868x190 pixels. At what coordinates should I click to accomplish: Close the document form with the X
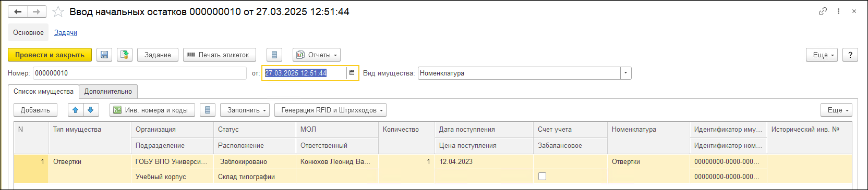pos(854,11)
